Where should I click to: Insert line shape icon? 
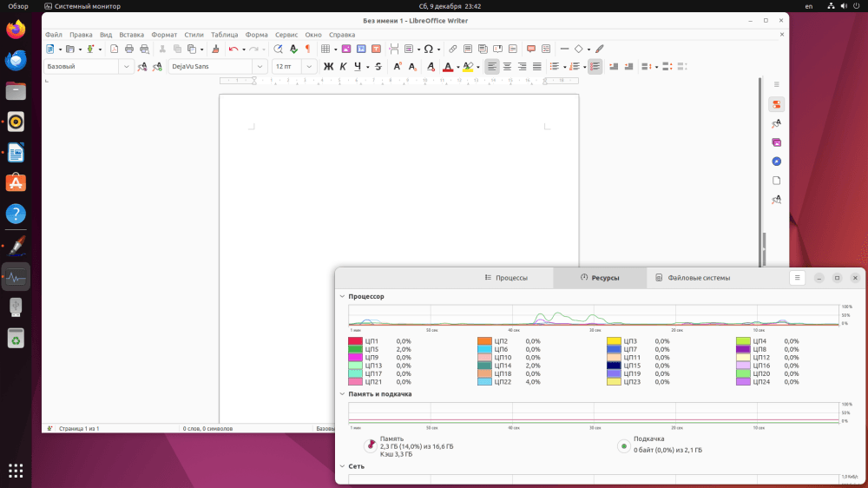[564, 49]
